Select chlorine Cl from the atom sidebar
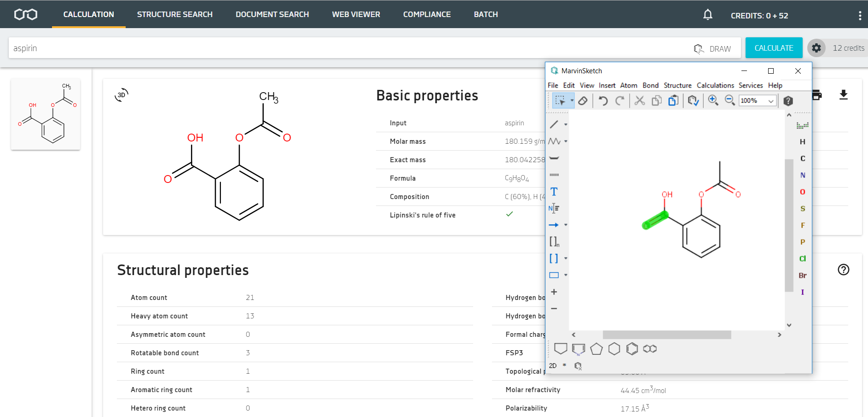The image size is (868, 417). pos(802,258)
